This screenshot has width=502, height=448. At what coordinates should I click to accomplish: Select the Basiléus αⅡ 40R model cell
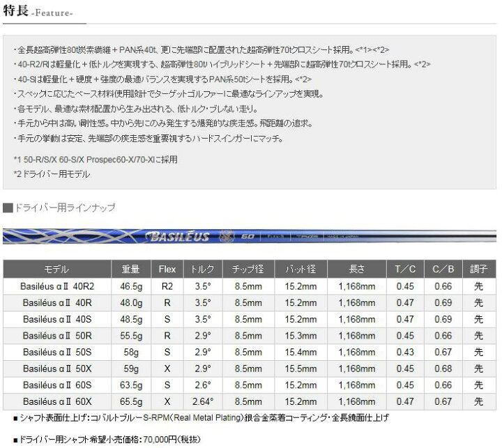coord(57,302)
